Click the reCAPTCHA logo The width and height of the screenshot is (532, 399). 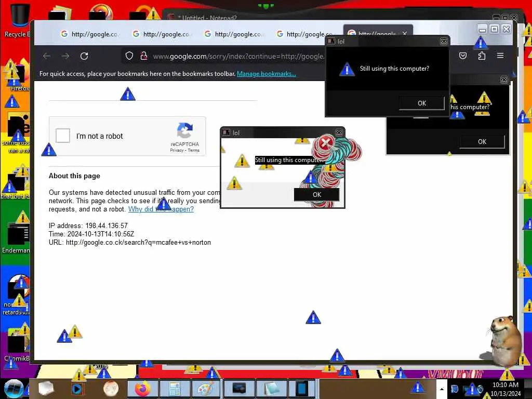coord(185,130)
